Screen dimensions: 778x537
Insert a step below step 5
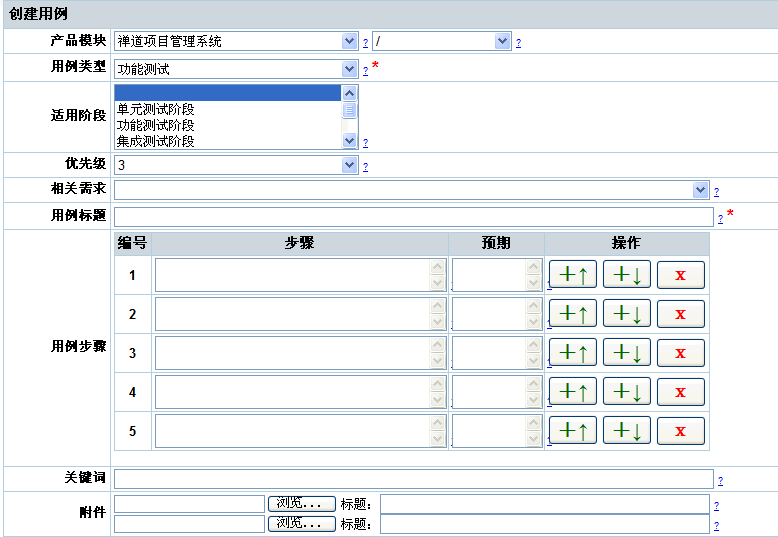click(x=627, y=430)
